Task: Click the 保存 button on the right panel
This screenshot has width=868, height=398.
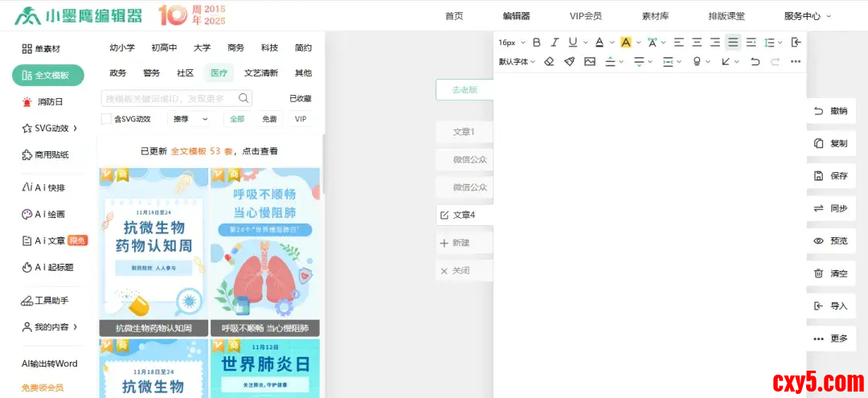Action: point(831,176)
